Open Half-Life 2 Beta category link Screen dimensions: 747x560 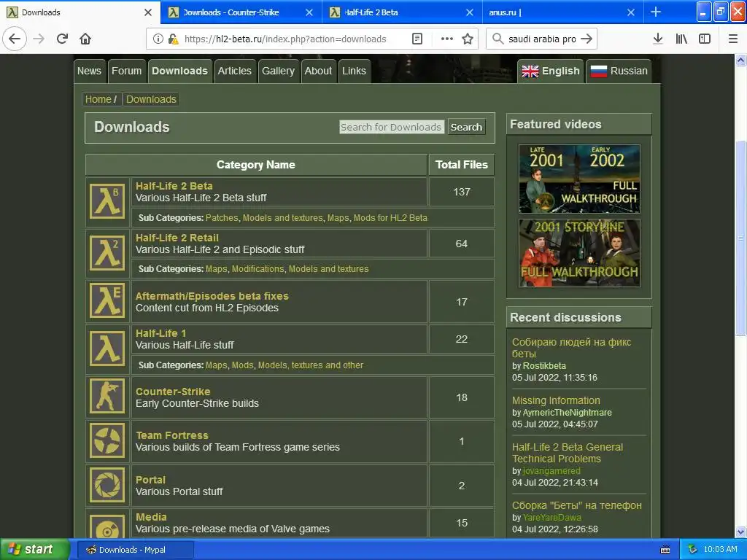(174, 186)
